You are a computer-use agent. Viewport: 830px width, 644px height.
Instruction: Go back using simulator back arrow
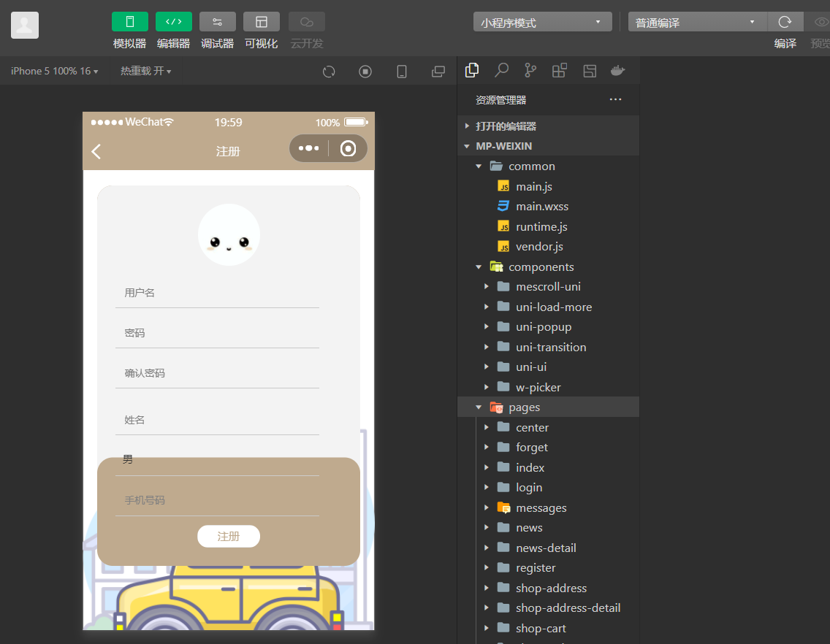96,152
